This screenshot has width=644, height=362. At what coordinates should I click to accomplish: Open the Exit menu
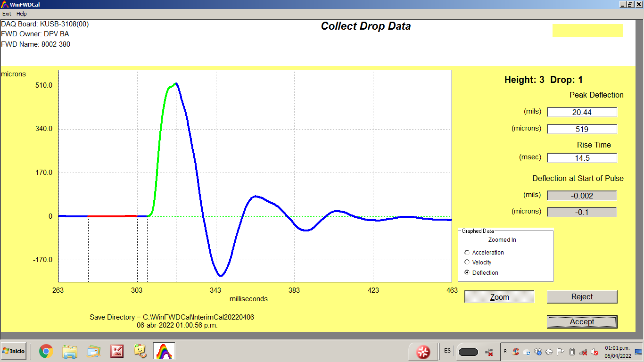click(7, 14)
